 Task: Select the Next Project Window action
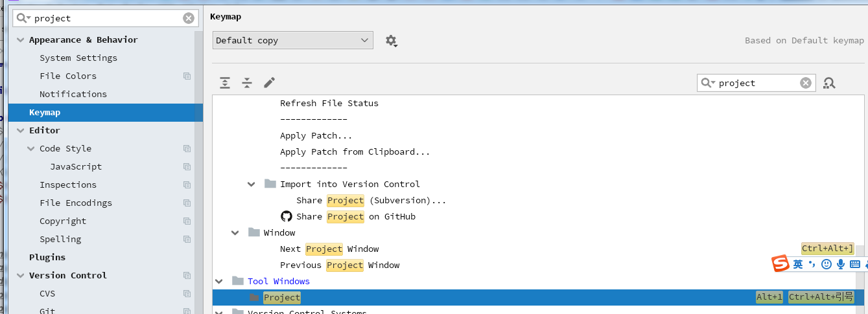coord(329,249)
